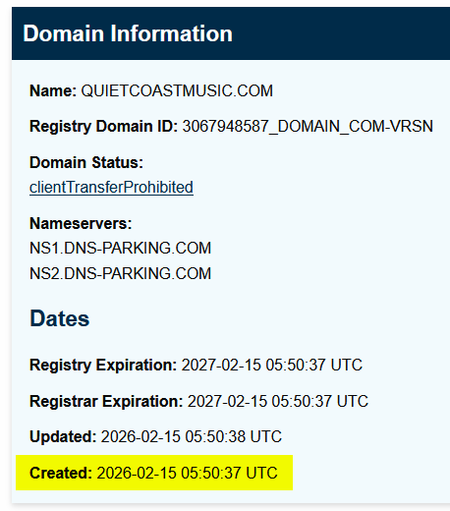The height and width of the screenshot is (511, 450).
Task: Click the Registry Expiration label
Action: (103, 365)
